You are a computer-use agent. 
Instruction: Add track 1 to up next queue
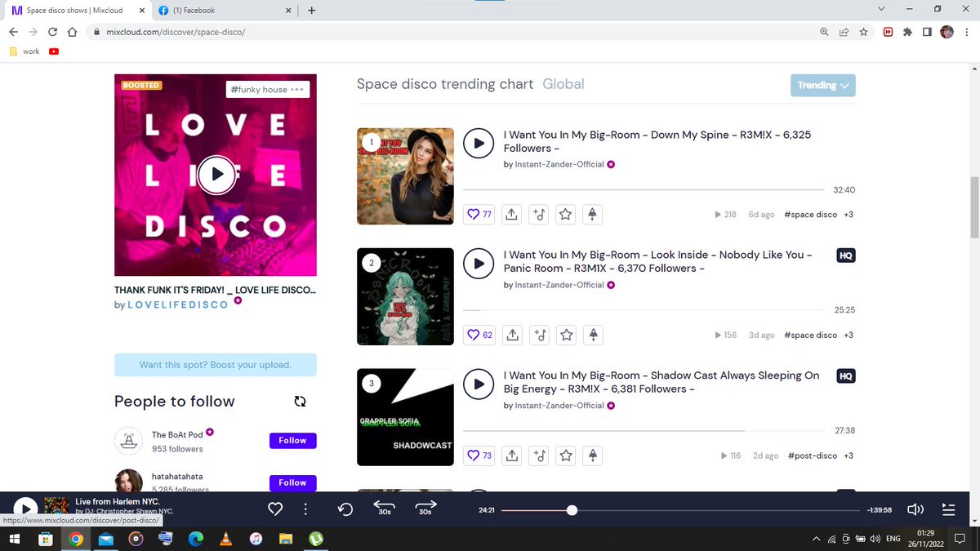pos(538,215)
